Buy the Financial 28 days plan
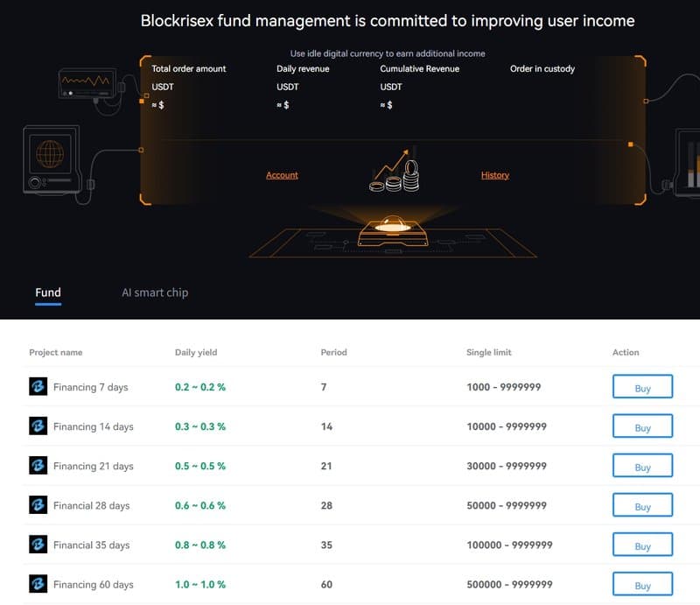The height and width of the screenshot is (605, 700). (x=642, y=505)
